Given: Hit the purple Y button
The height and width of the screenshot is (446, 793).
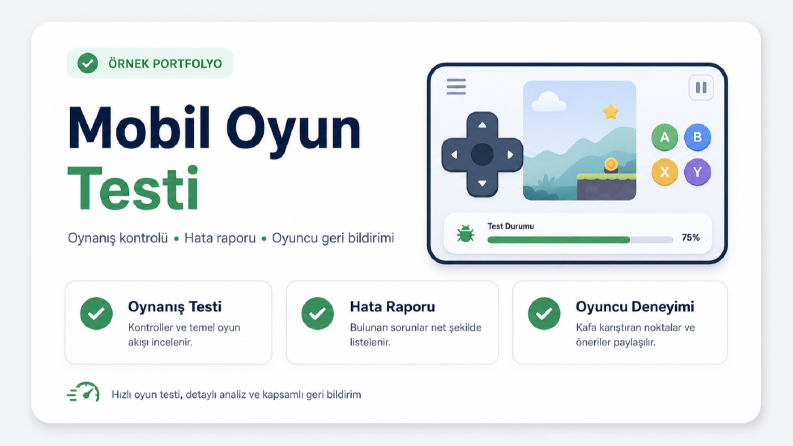Looking at the screenshot, I should click(697, 172).
